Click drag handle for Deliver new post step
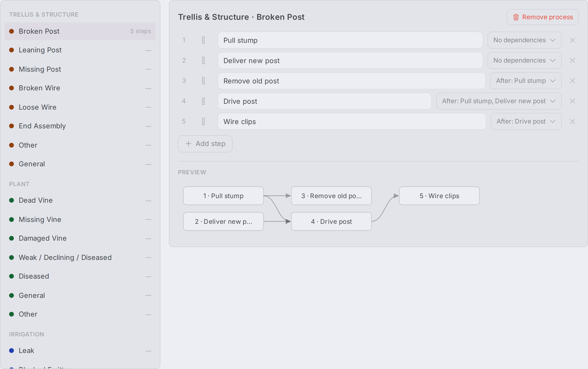Screen dimensions: 588x369 [x=203, y=60]
